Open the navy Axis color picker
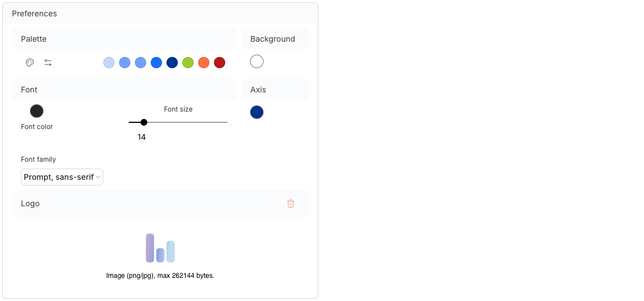The height and width of the screenshot is (301, 644). 257,112
